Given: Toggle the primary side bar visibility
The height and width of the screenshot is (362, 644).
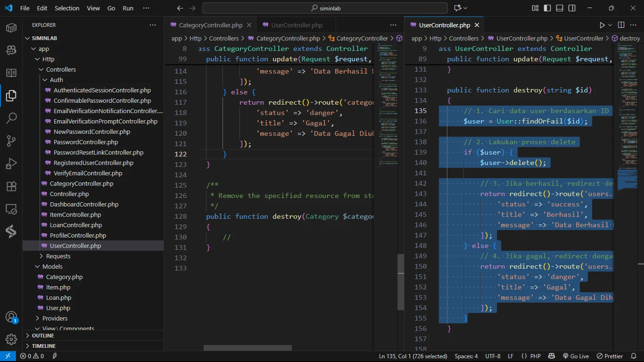Looking at the screenshot, I should (x=547, y=8).
